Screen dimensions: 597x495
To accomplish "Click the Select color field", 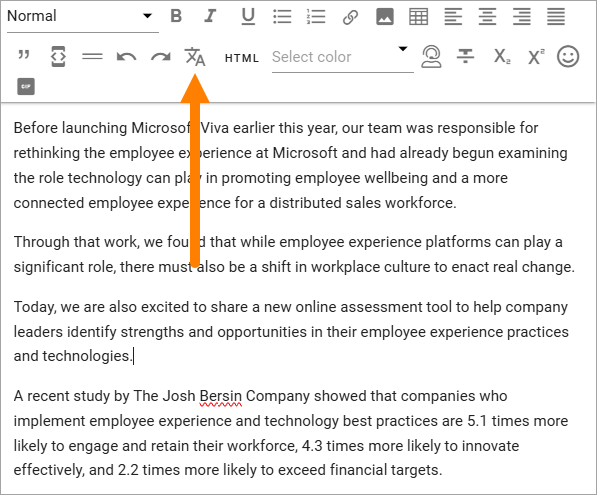I will coord(343,57).
